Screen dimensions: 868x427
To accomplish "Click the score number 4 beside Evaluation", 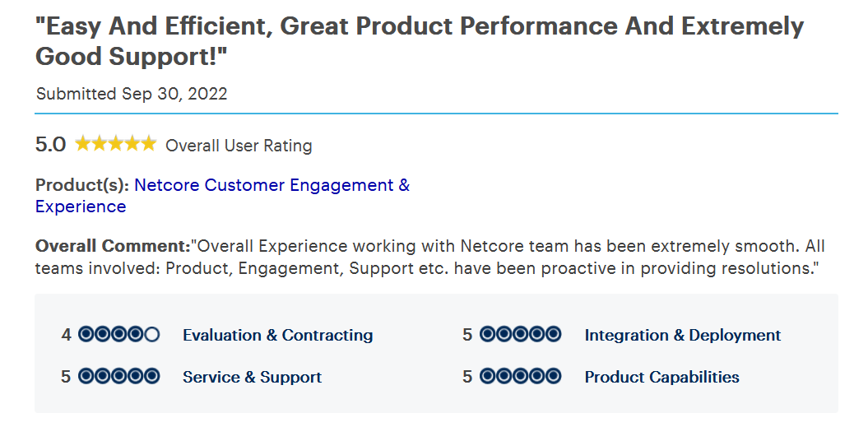I will pyautogui.click(x=67, y=335).
